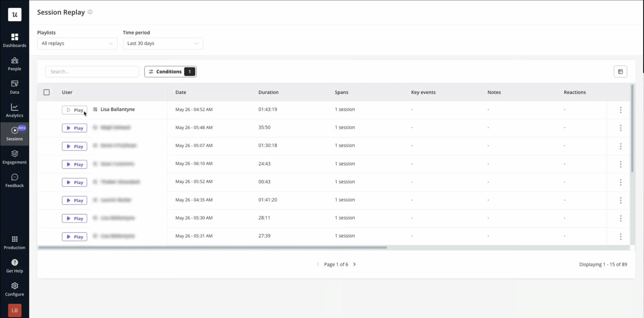Viewport: 644px width, 318px height.
Task: Click the Search input field
Action: coord(92,72)
